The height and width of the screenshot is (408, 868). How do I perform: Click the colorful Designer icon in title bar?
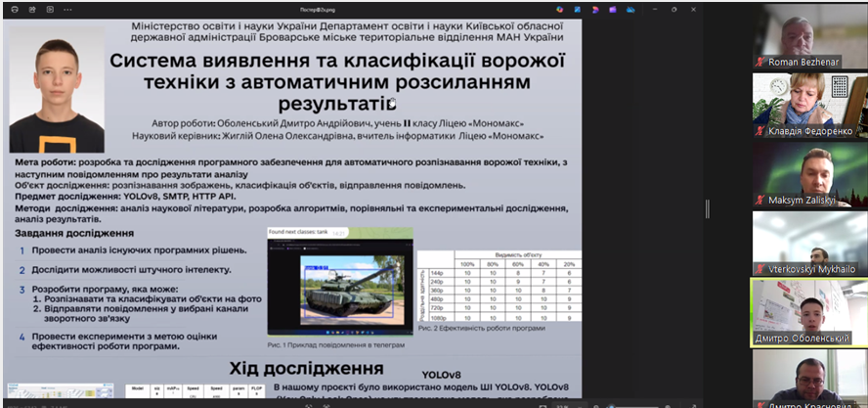click(x=560, y=10)
